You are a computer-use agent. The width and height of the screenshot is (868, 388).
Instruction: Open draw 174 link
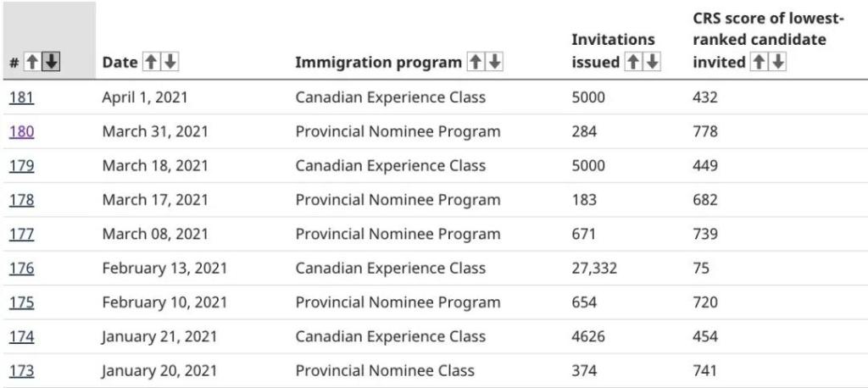pyautogui.click(x=21, y=336)
